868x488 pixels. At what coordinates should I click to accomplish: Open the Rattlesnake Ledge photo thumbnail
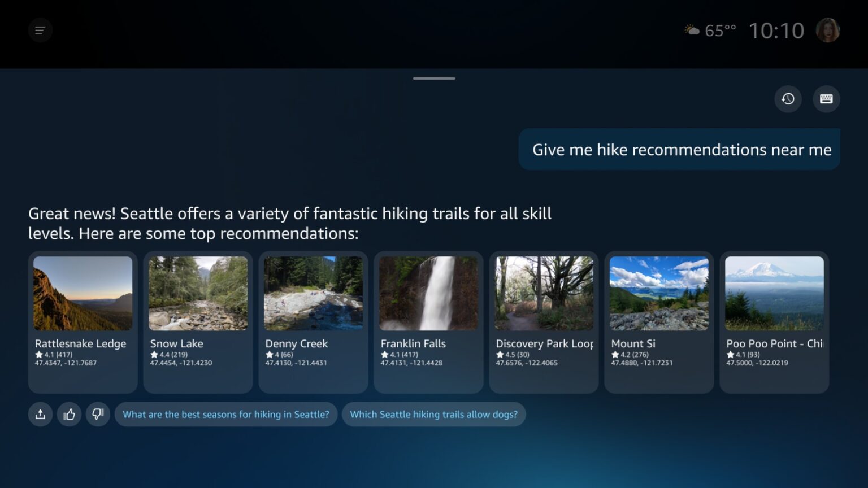[83, 294]
